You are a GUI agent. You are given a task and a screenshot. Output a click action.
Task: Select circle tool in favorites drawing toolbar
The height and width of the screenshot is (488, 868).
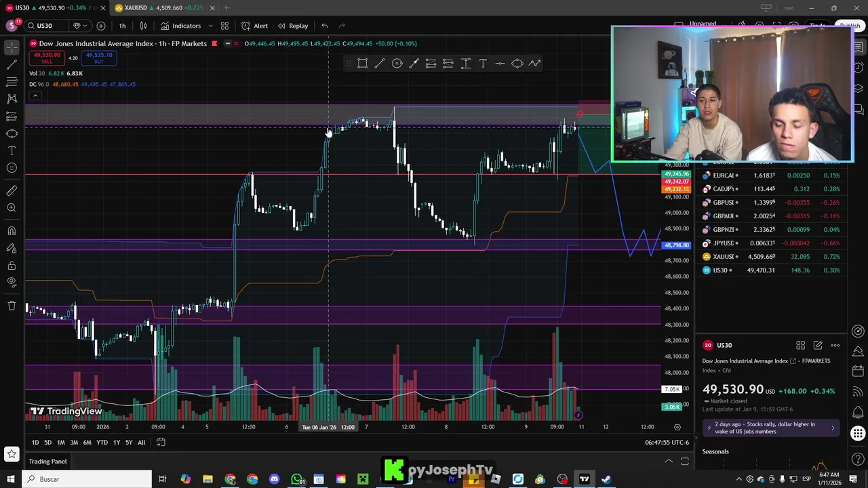click(x=397, y=64)
